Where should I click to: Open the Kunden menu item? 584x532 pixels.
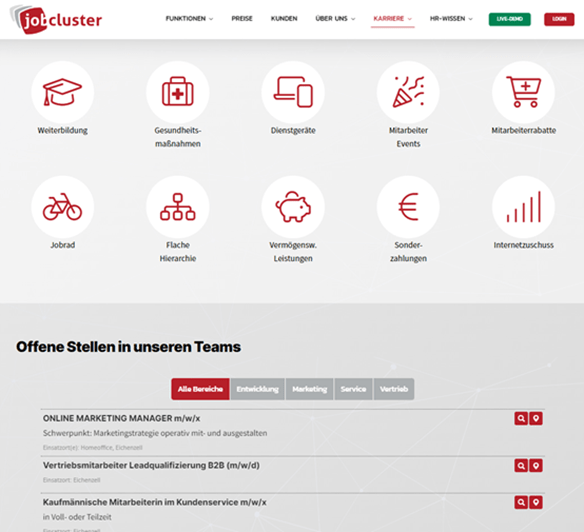(x=284, y=19)
